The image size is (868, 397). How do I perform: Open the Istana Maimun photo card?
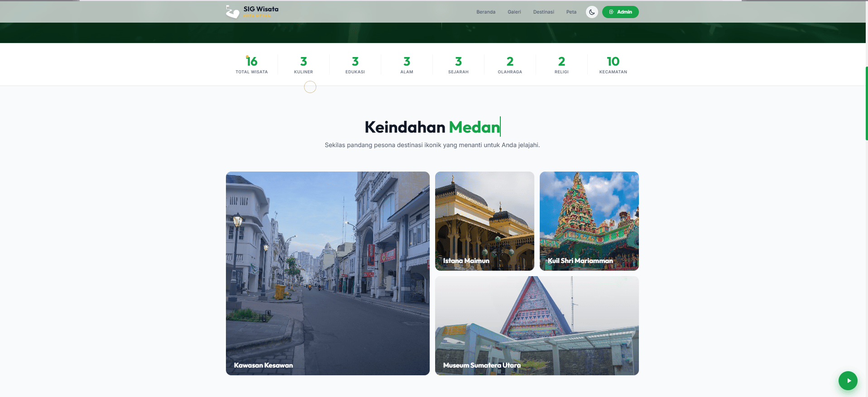click(x=484, y=221)
